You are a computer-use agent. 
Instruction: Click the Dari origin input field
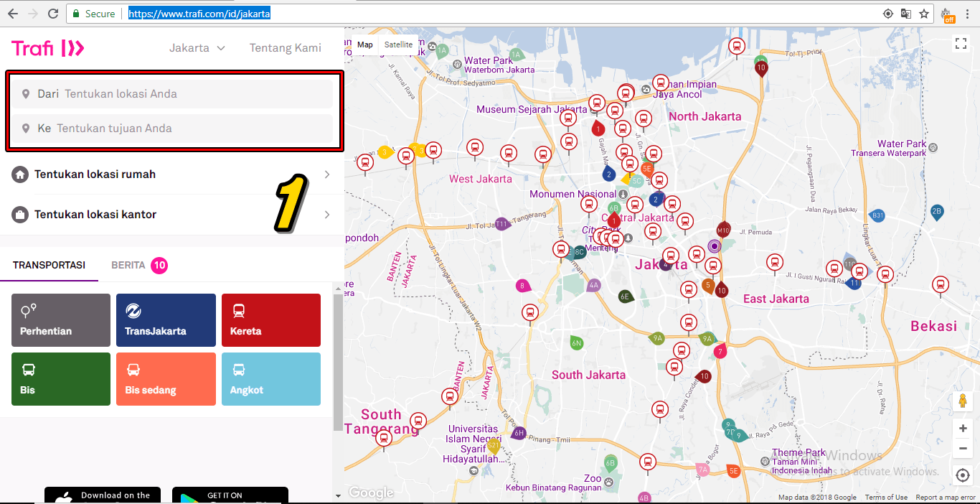click(172, 94)
